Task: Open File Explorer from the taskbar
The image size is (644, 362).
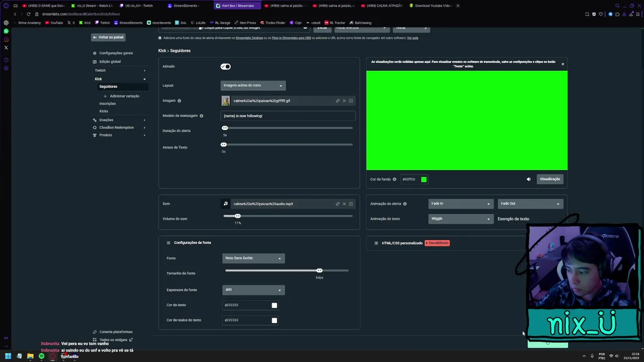Action: click(30, 356)
